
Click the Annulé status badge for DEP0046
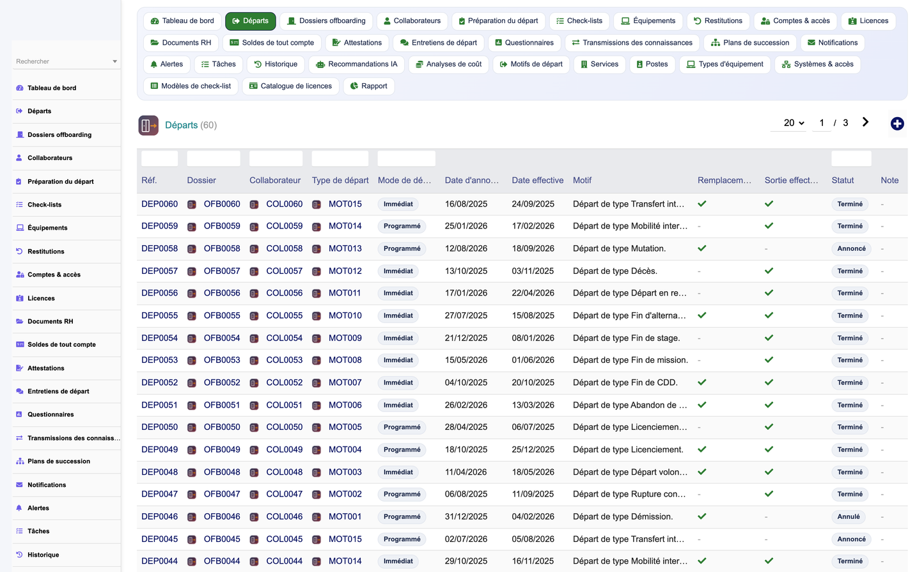pos(849,517)
